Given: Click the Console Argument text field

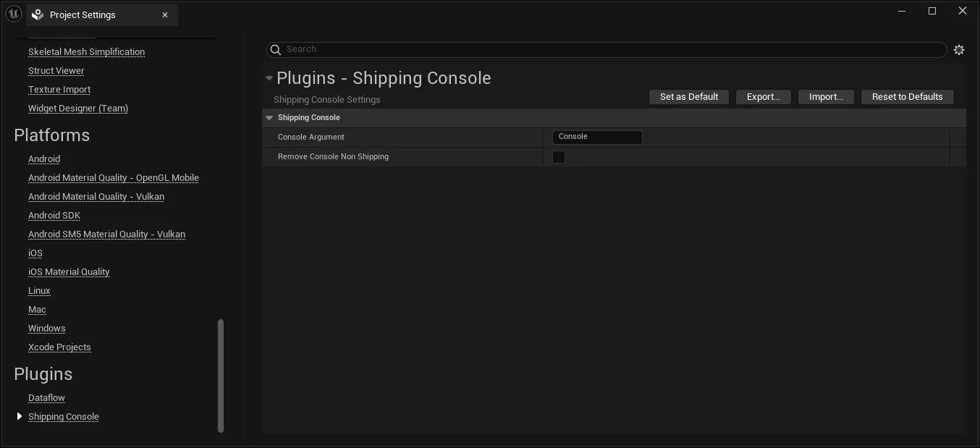Looking at the screenshot, I should 596,137.
